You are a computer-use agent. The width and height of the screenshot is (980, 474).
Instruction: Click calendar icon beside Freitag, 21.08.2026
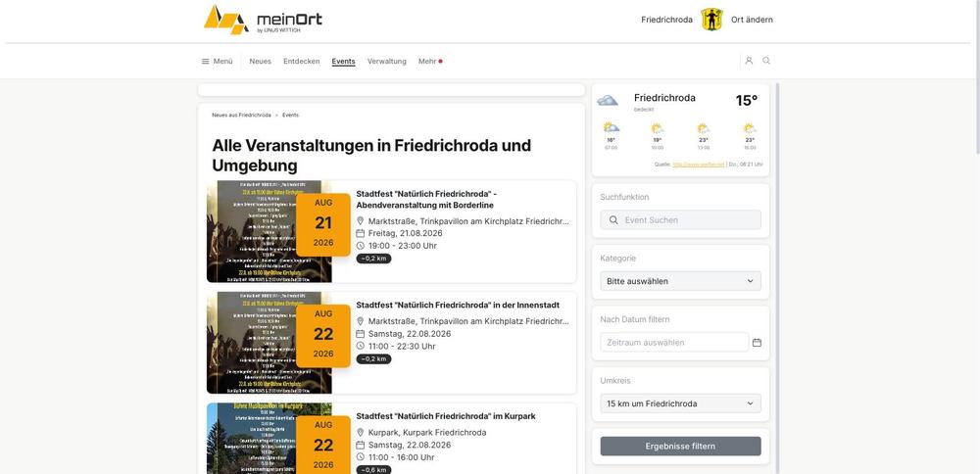coord(360,233)
